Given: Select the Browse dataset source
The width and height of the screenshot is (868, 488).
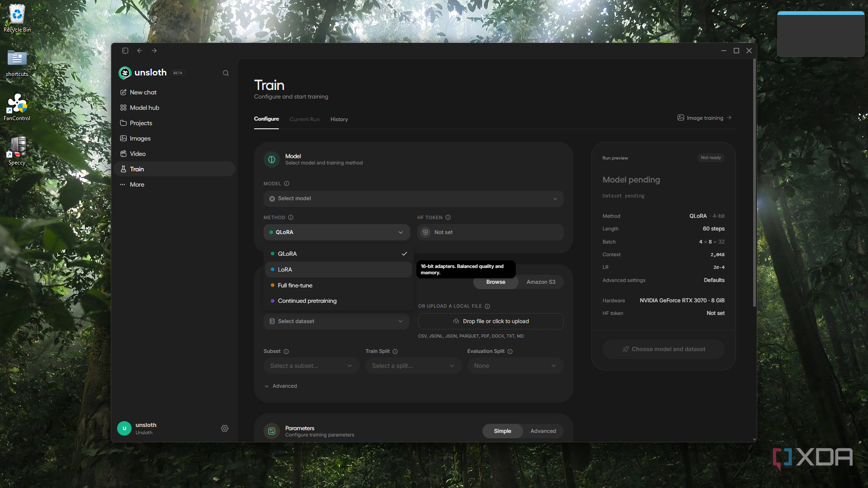Looking at the screenshot, I should (x=495, y=282).
